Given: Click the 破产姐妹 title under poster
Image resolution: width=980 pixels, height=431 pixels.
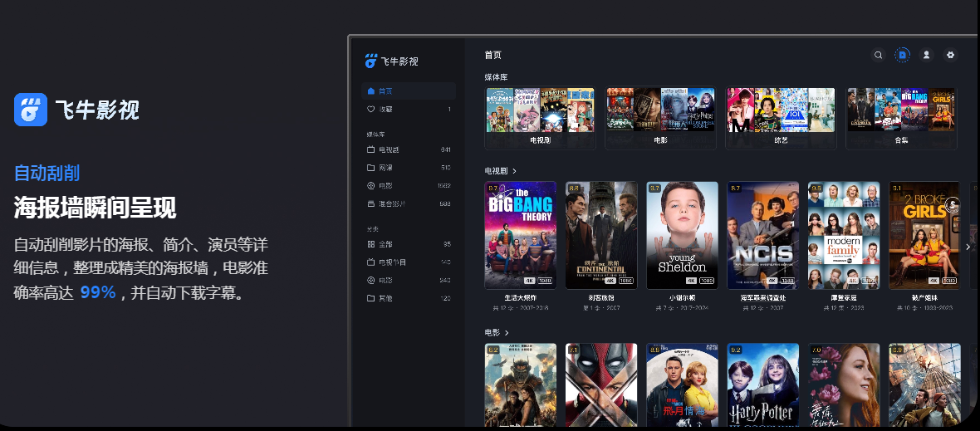Looking at the screenshot, I should (x=924, y=298).
